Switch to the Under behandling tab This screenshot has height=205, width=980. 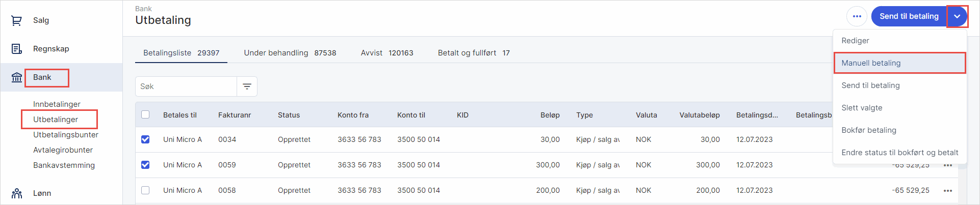click(290, 53)
